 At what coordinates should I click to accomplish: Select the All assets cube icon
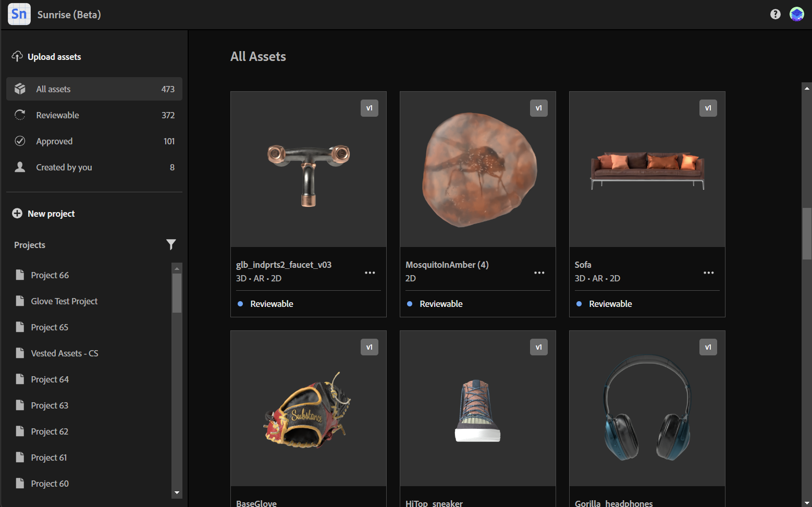[x=19, y=89]
